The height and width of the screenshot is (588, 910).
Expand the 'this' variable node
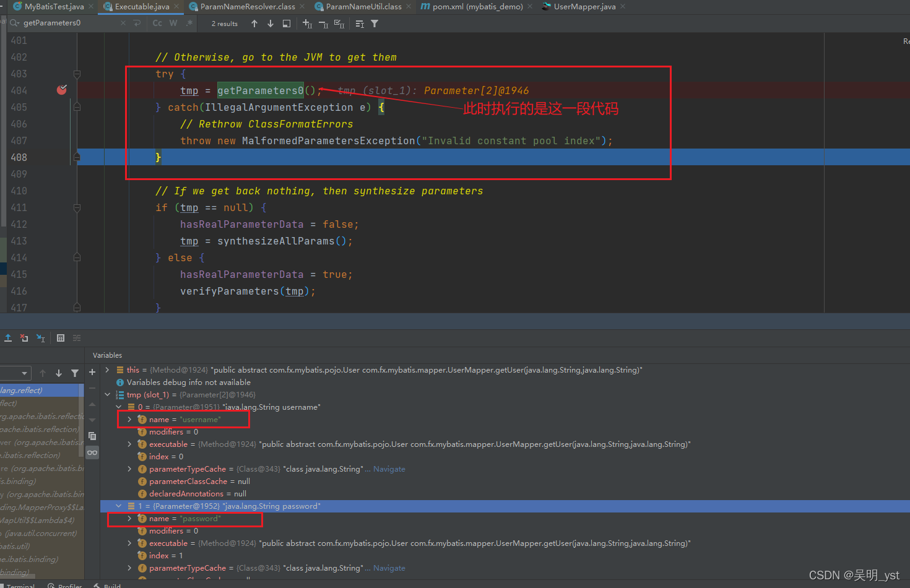click(108, 370)
